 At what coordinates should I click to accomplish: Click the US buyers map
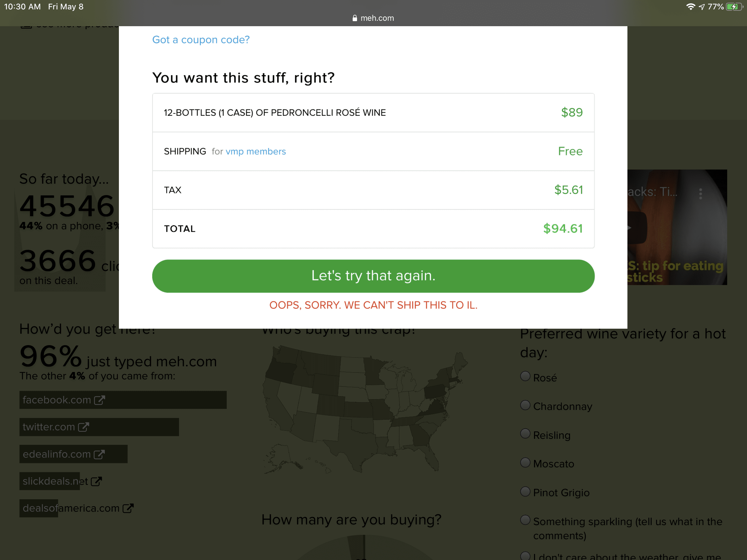[365, 409]
